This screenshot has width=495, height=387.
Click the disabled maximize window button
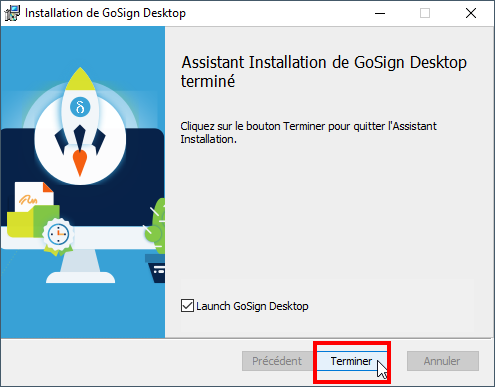pos(425,13)
